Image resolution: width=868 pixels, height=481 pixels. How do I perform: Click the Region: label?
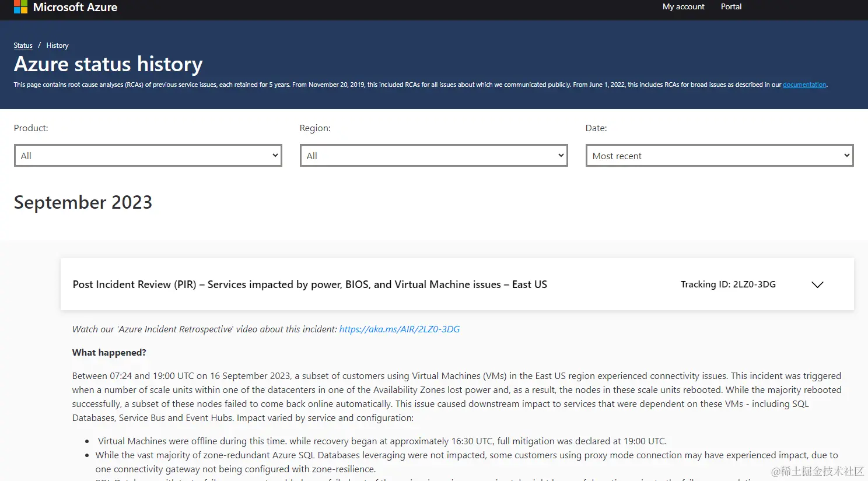[315, 128]
